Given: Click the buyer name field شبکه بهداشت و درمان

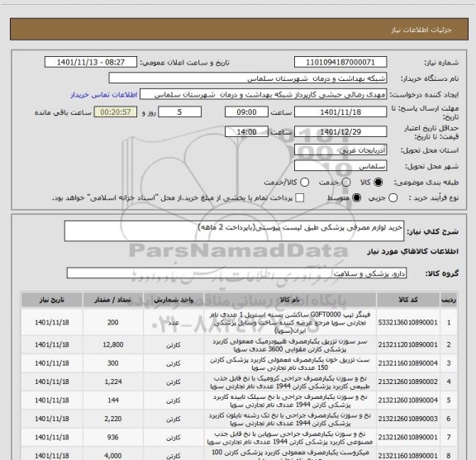Looking at the screenshot, I should tap(248, 78).
